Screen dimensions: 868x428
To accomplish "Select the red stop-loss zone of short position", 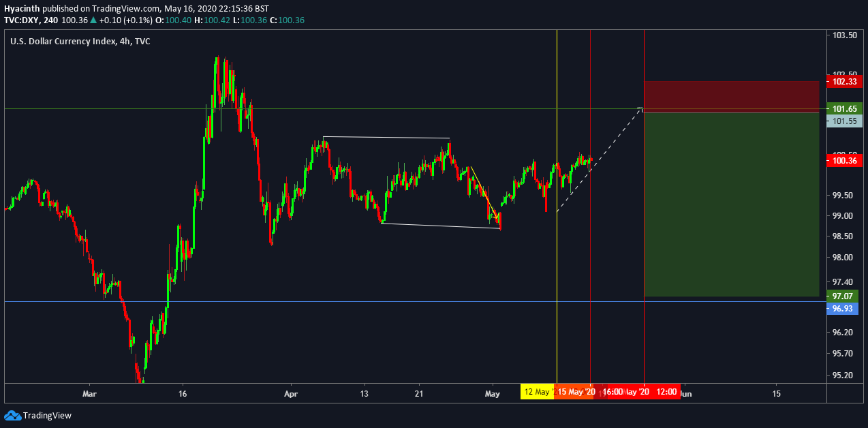I will [731, 97].
